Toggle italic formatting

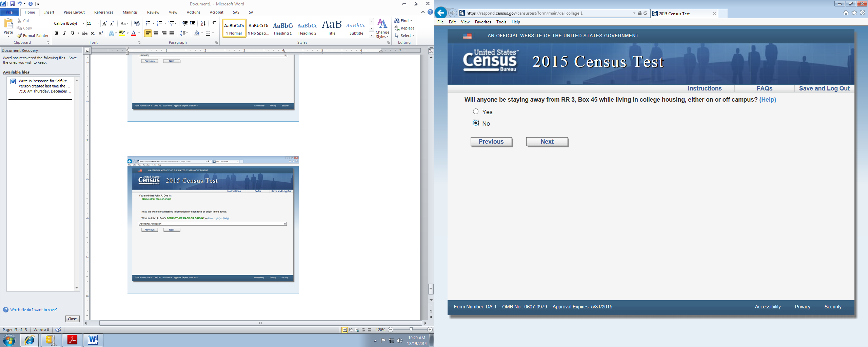point(64,33)
